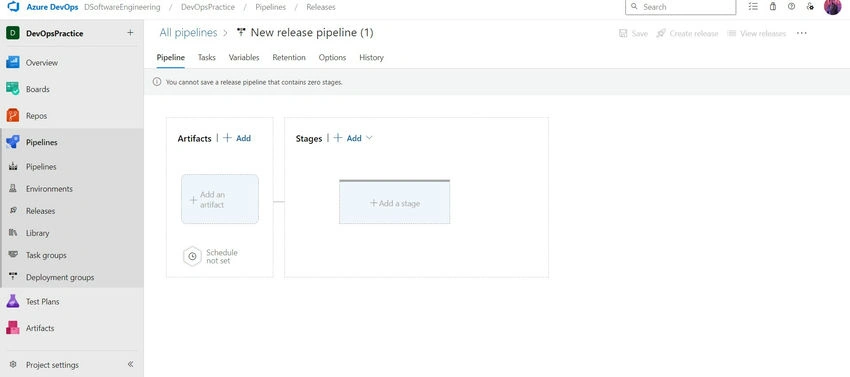Viewport: 850px width, 377px height.
Task: Click the Search input box
Action: pyautogui.click(x=681, y=7)
